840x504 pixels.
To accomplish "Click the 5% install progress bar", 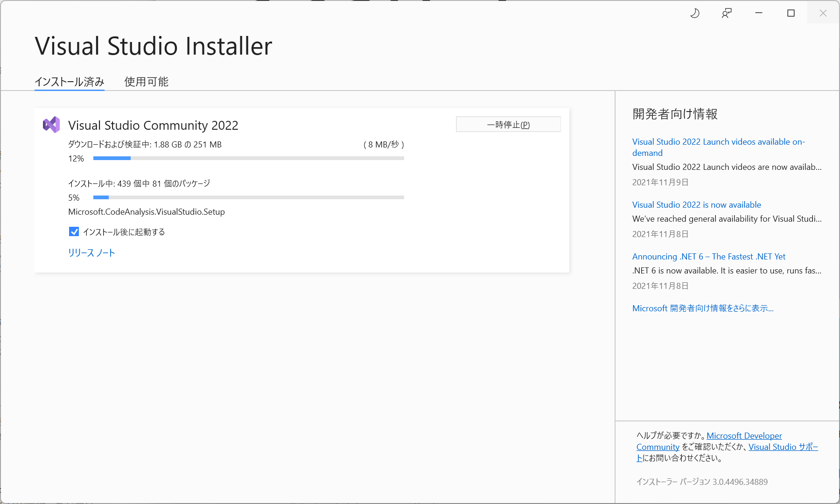I will point(249,197).
